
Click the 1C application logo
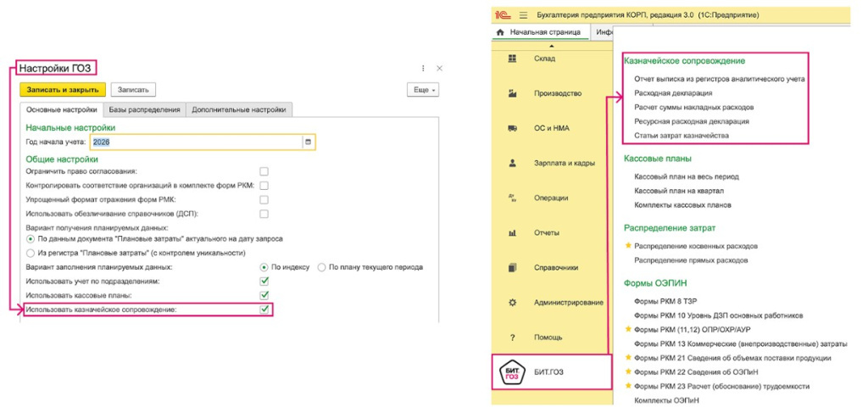click(502, 15)
